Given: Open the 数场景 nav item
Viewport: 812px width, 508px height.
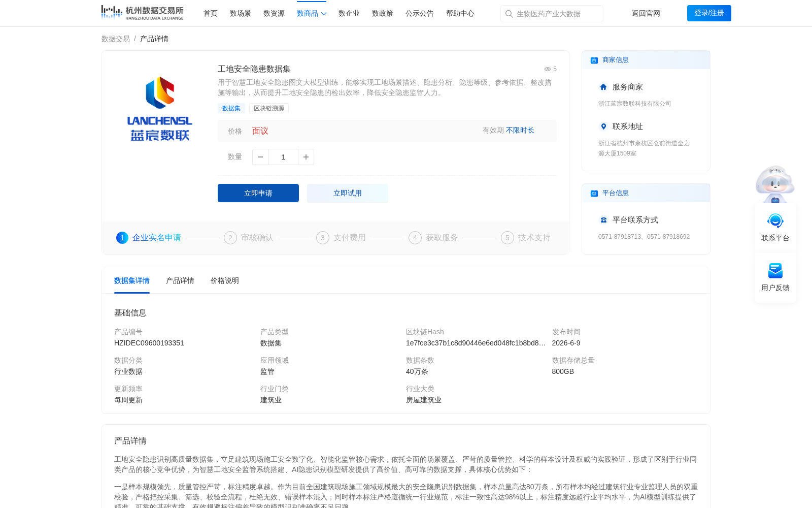Looking at the screenshot, I should point(241,14).
